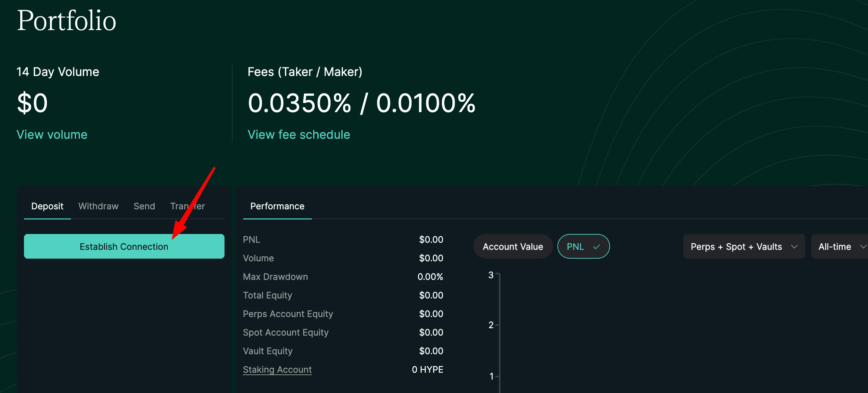
Task: Click the View volume link
Action: click(x=52, y=135)
